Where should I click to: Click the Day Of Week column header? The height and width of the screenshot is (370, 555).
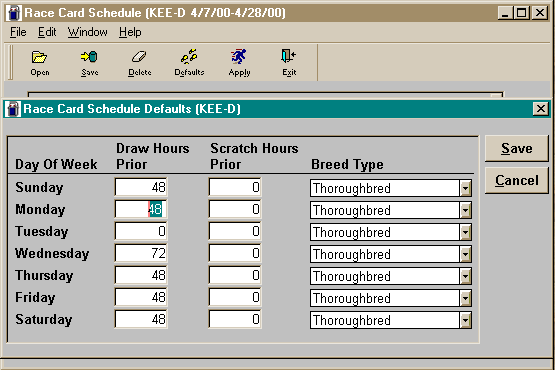(x=56, y=165)
